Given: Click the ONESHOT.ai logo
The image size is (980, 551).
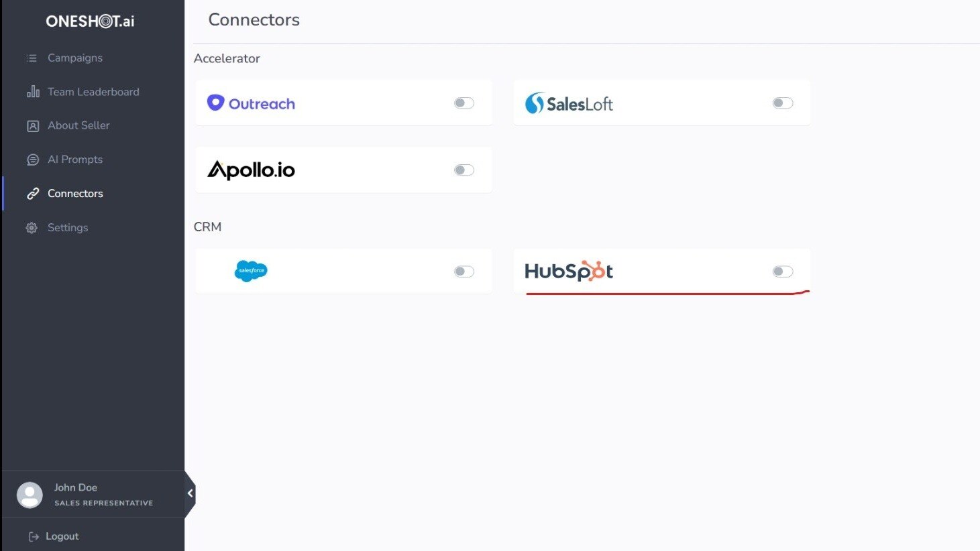Looking at the screenshot, I should pos(90,21).
